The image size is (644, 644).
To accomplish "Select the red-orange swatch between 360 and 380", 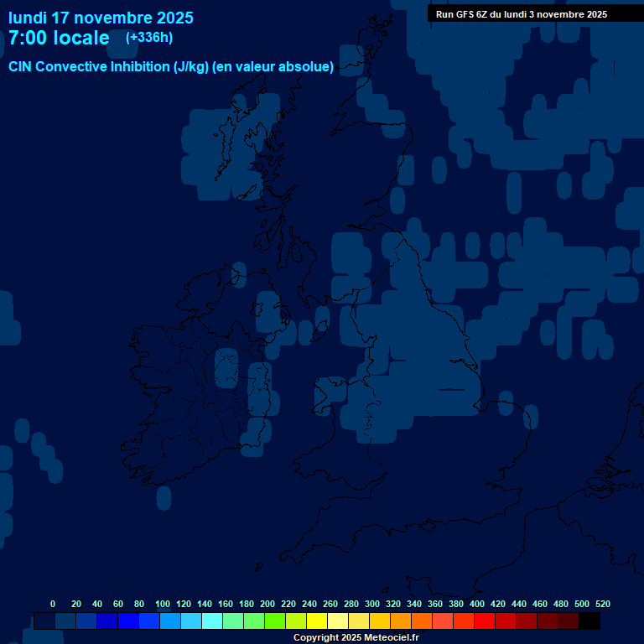I will [443, 621].
